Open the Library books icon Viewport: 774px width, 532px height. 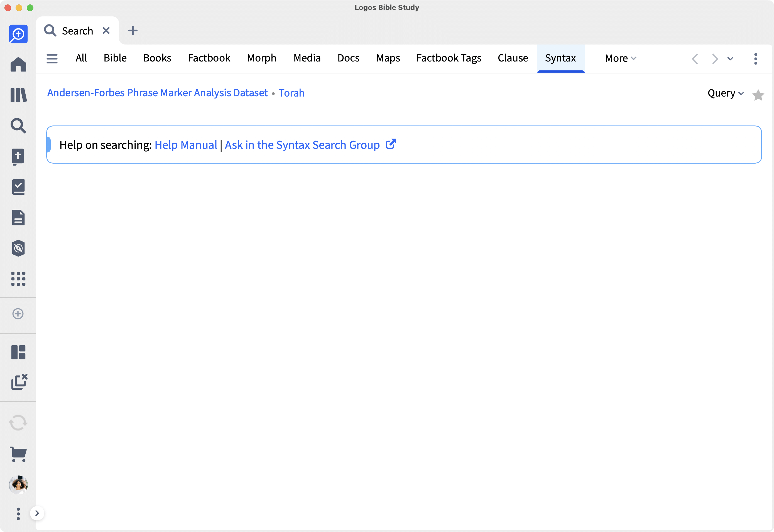click(x=18, y=95)
